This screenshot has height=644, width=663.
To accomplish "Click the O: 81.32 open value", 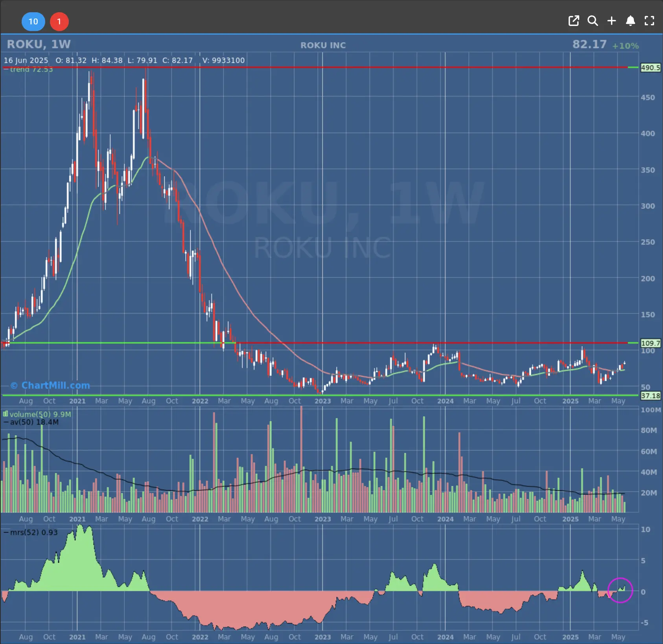I will coord(71,60).
